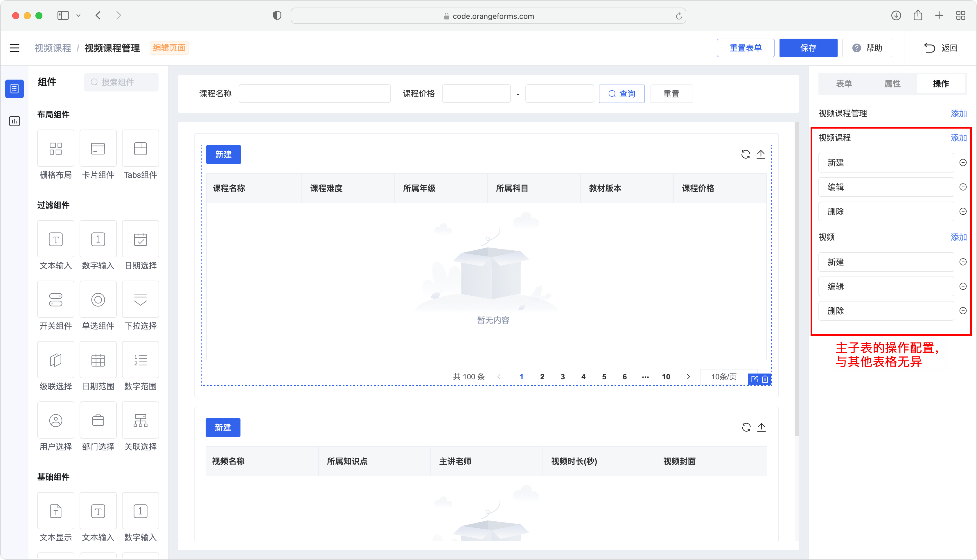Click 添加 next to 视频课程
The height and width of the screenshot is (560, 977).
pos(958,138)
